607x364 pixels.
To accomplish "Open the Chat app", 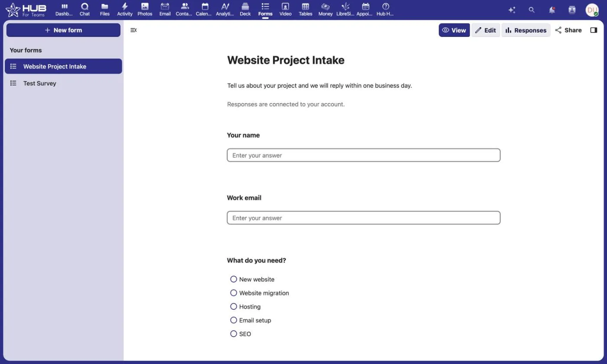I will (x=84, y=10).
